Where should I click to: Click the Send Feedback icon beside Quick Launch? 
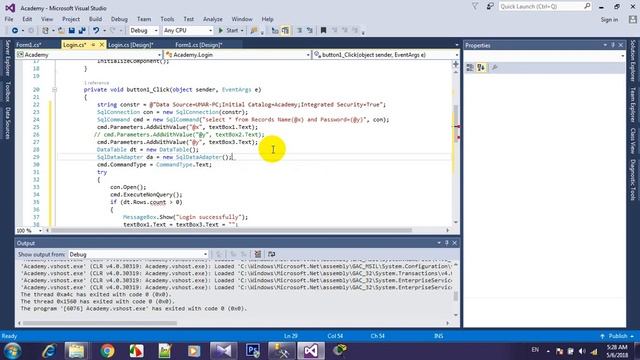click(490, 7)
